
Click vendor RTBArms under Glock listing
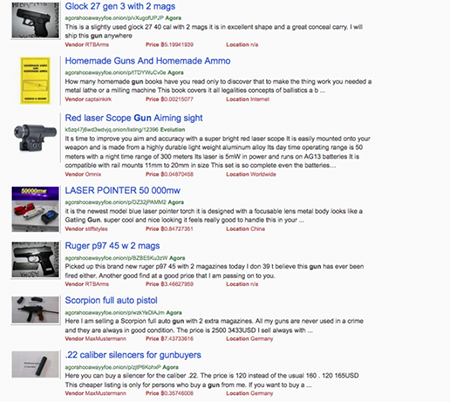[x=97, y=45]
